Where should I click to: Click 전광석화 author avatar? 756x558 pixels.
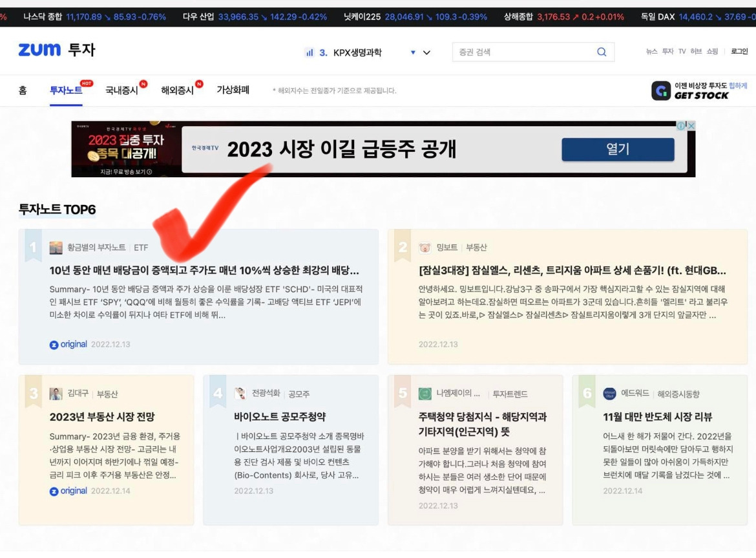[x=240, y=394]
